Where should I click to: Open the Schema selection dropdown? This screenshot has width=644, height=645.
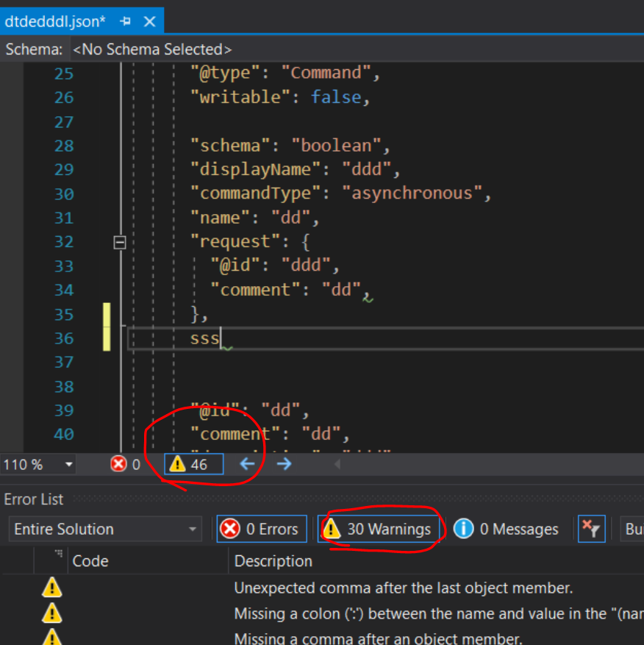pos(357,49)
